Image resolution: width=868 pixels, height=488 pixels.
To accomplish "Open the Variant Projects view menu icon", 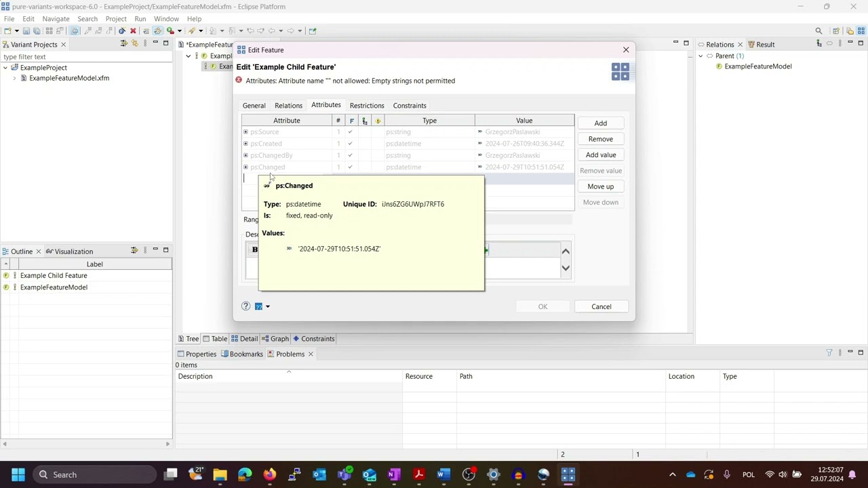I will (145, 43).
